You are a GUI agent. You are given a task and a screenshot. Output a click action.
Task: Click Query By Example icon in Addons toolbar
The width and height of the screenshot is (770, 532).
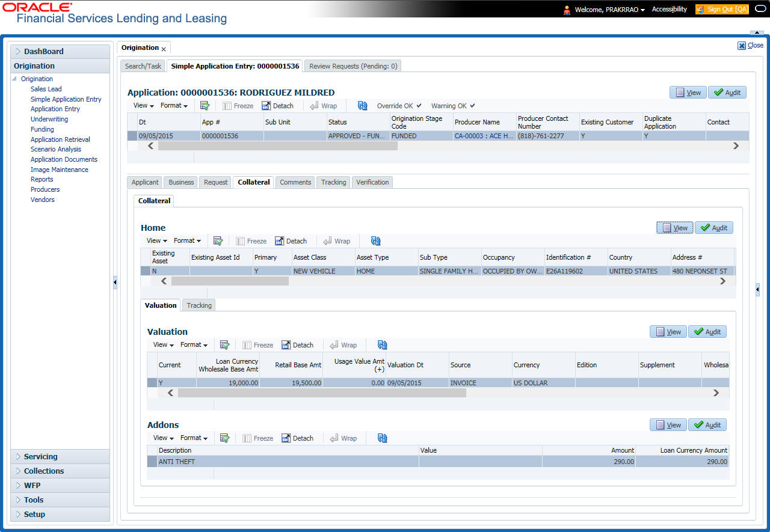[x=224, y=438]
